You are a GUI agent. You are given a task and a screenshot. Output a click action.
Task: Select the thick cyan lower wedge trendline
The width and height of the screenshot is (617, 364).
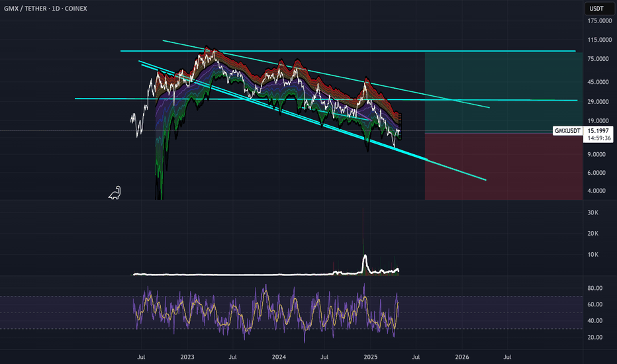pos(283,110)
